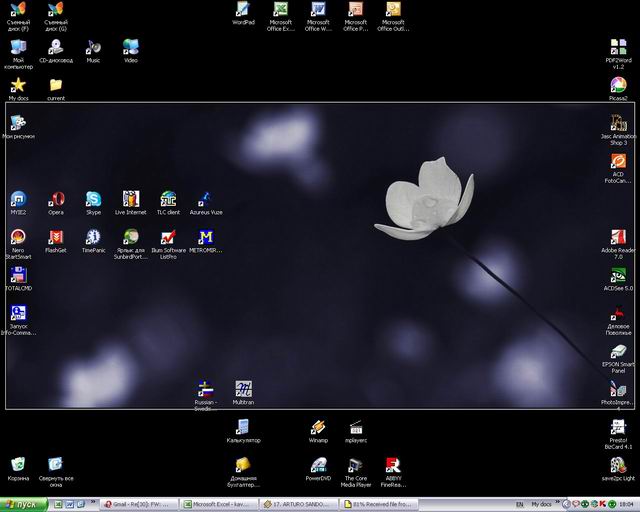Select the Jasc Animation Shop 3 icon
This screenshot has width=640, height=512.
coord(618,130)
